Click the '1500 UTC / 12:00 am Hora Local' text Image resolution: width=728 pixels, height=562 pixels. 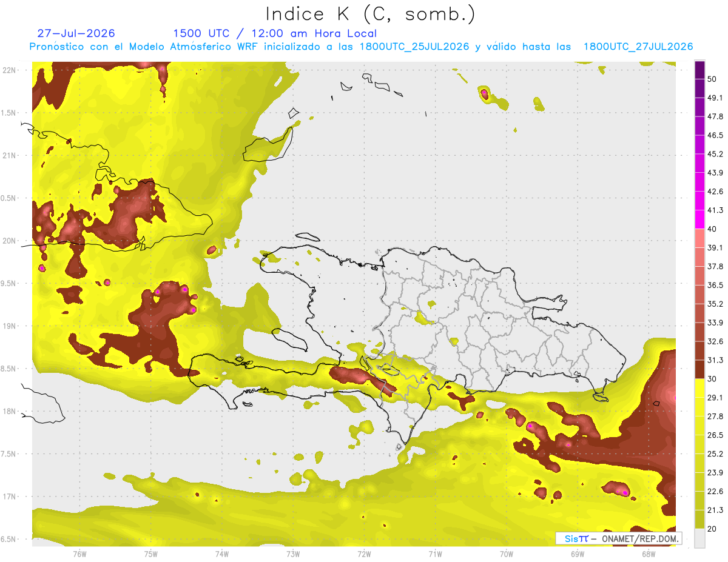275,33
